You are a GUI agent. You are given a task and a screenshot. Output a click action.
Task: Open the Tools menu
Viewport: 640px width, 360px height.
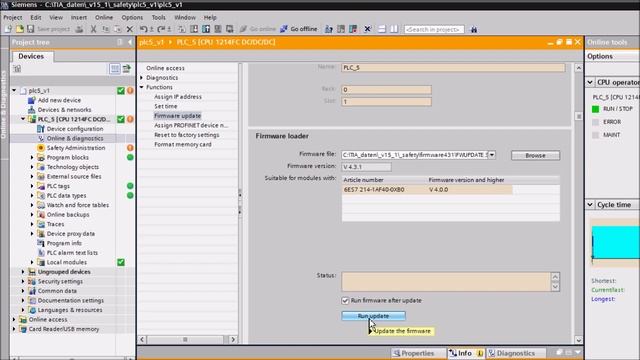click(x=158, y=18)
